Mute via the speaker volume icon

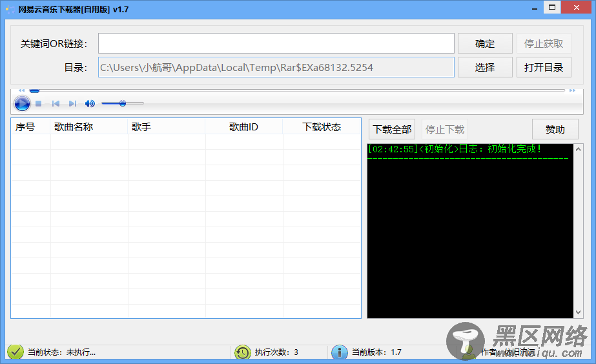(x=90, y=103)
